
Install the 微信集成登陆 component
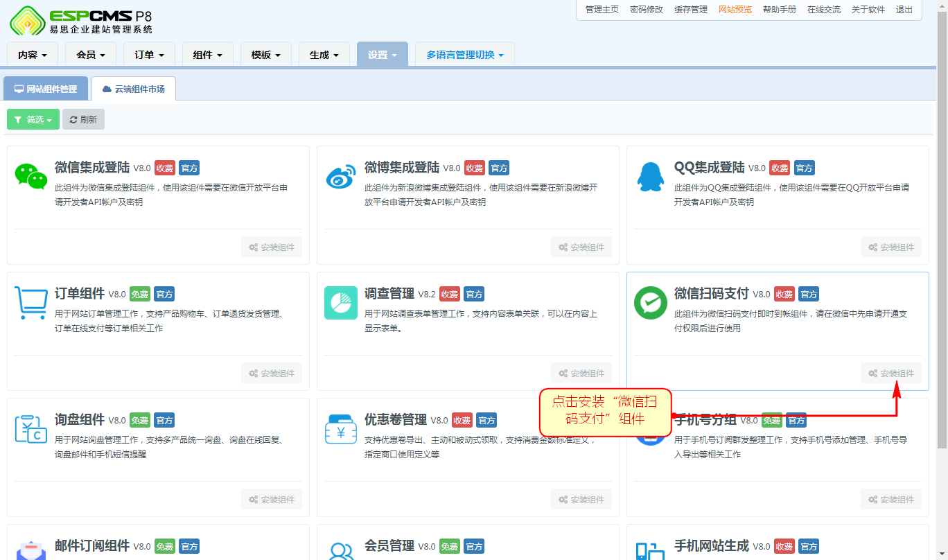(x=272, y=247)
